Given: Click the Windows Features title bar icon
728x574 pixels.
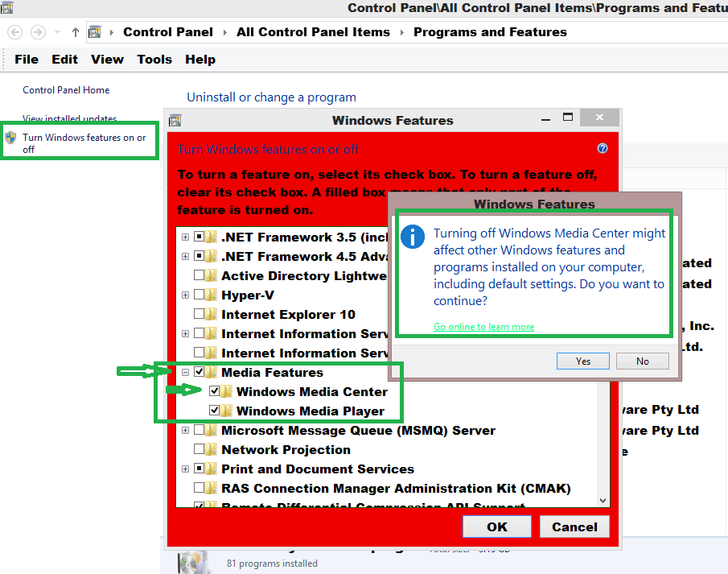Looking at the screenshot, I should click(x=175, y=121).
